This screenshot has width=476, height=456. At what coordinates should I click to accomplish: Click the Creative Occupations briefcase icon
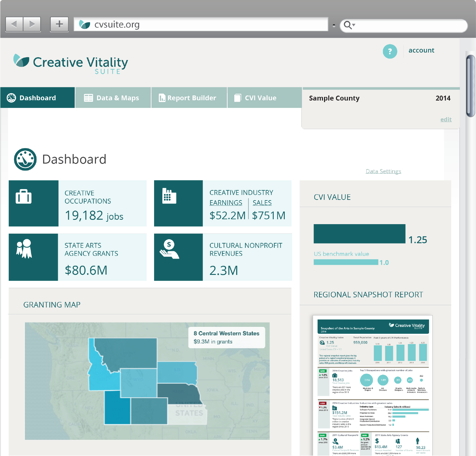point(24,196)
